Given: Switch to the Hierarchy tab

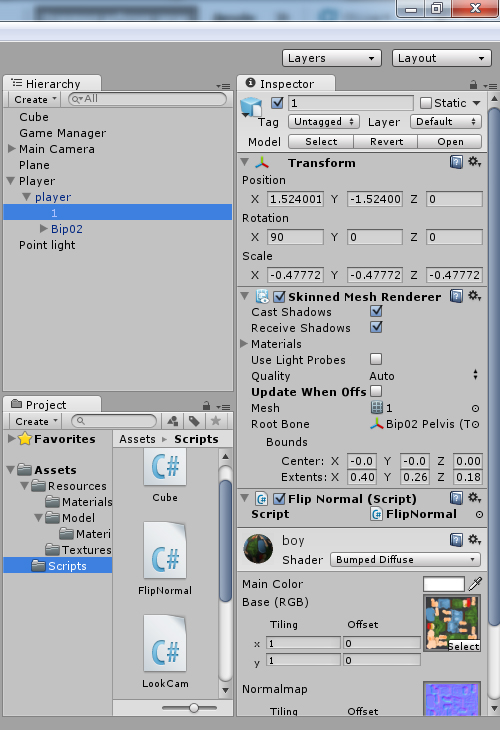Looking at the screenshot, I should 52,83.
